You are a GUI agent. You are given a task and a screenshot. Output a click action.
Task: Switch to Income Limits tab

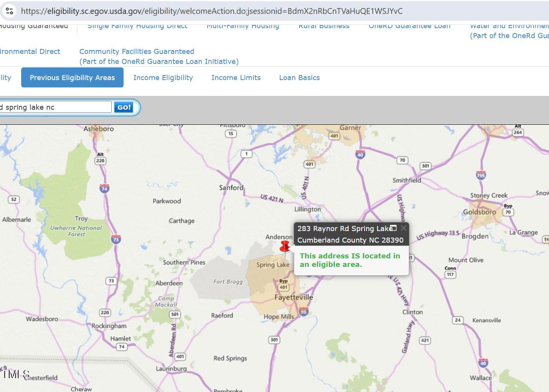[236, 77]
